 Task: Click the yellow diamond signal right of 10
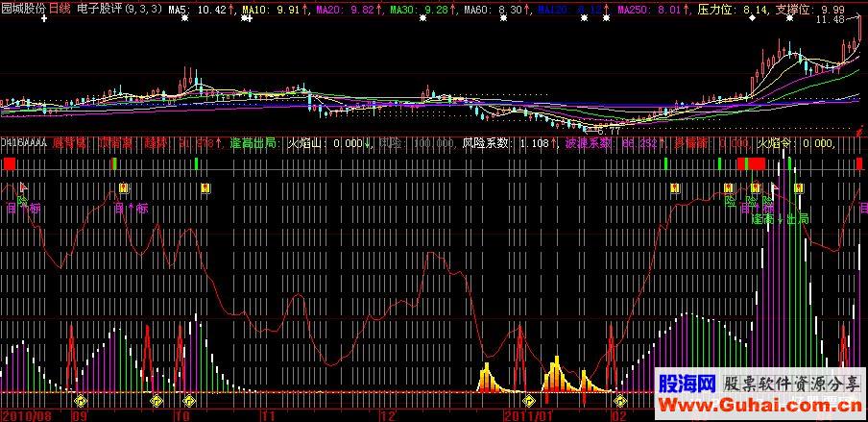[x=189, y=399]
